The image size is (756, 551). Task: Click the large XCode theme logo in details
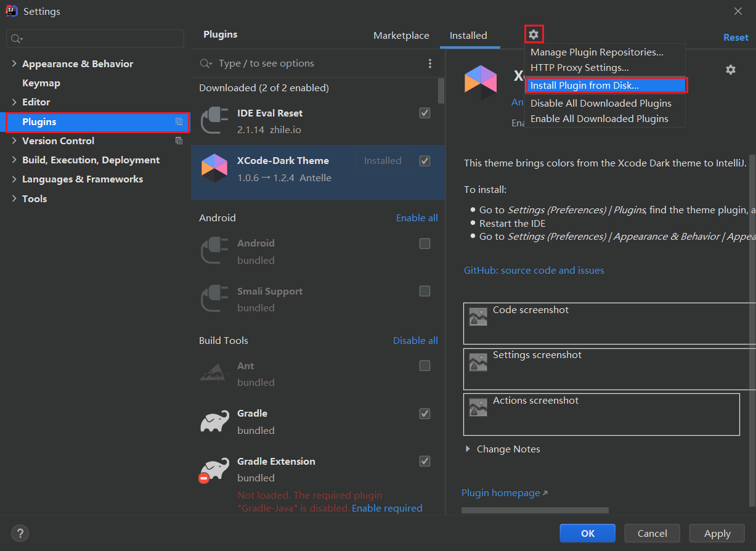click(481, 83)
